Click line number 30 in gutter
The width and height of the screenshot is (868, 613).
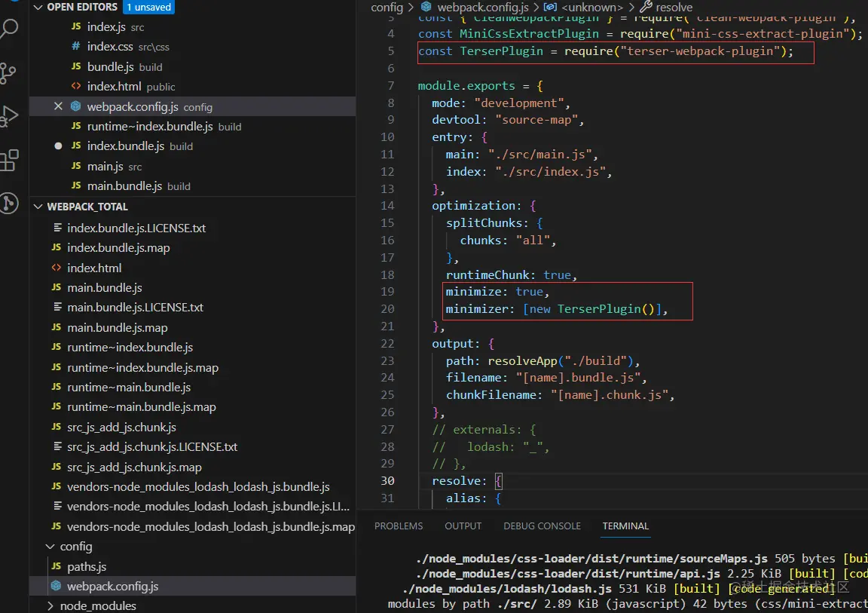(387, 480)
